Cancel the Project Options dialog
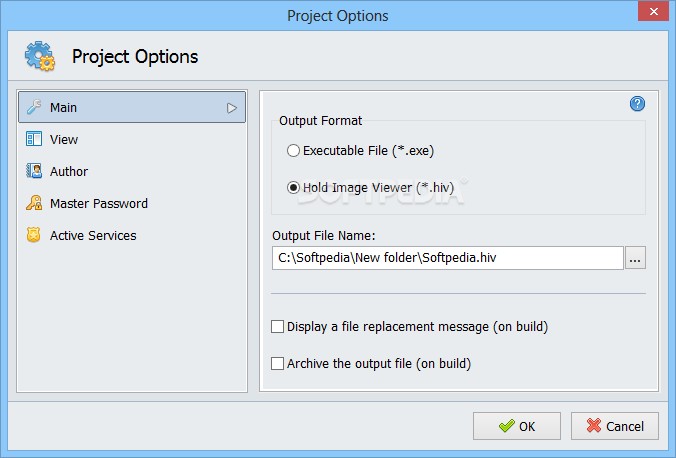This screenshot has width=676, height=458. pyautogui.click(x=615, y=426)
